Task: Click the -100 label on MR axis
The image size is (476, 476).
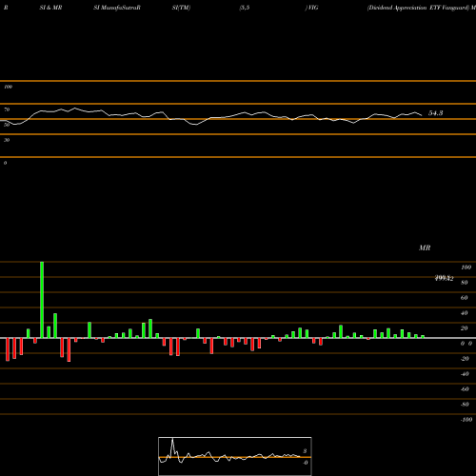Action: click(x=466, y=420)
